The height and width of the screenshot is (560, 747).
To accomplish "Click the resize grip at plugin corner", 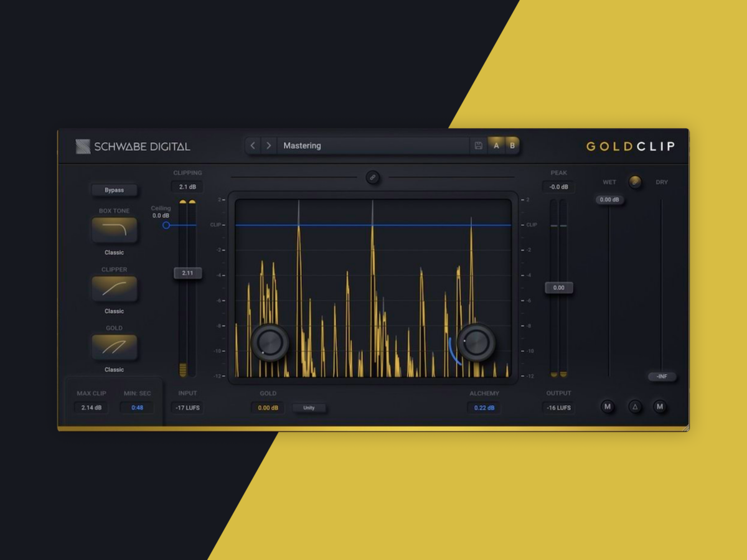I will (686, 428).
